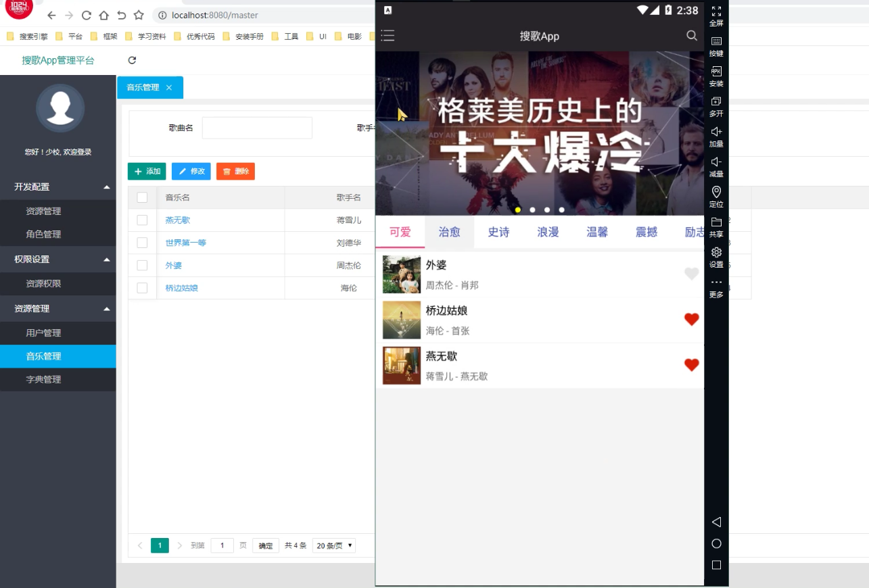869x588 pixels.
Task: Collapse the 权限设置 sidebar group
Action: click(x=58, y=259)
